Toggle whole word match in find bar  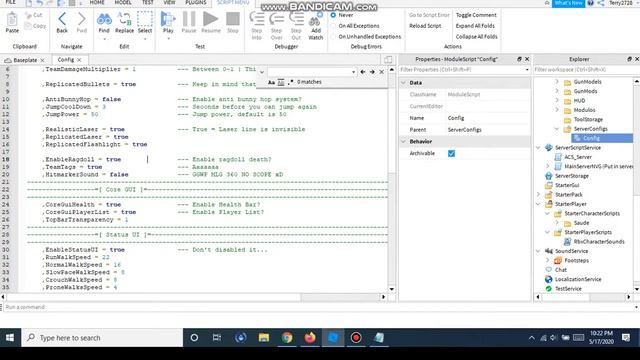pyautogui.click(x=281, y=82)
